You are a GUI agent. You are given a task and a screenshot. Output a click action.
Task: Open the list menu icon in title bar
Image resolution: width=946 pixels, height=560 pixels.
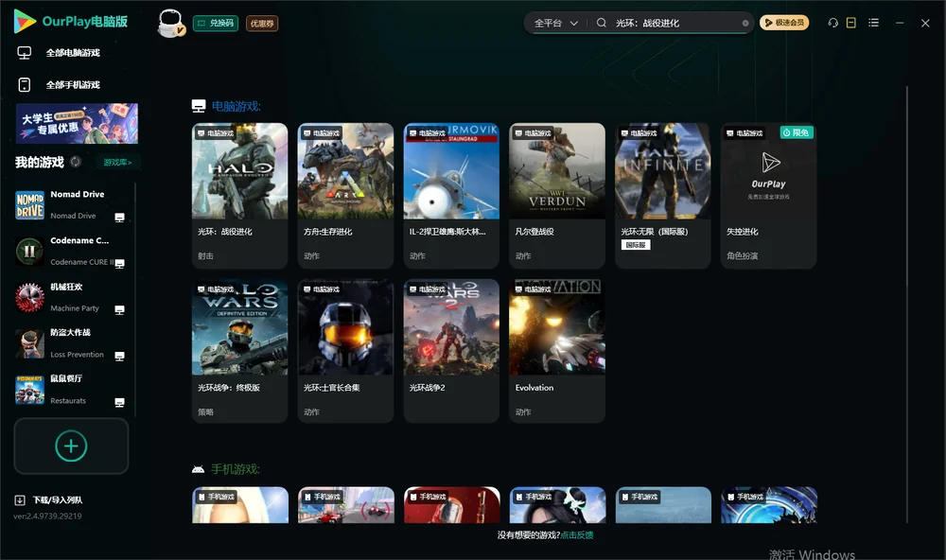click(873, 23)
